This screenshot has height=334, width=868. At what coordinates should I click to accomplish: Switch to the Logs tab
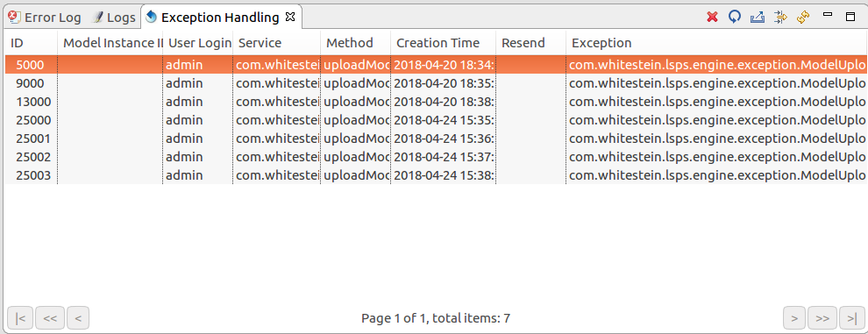pos(113,18)
